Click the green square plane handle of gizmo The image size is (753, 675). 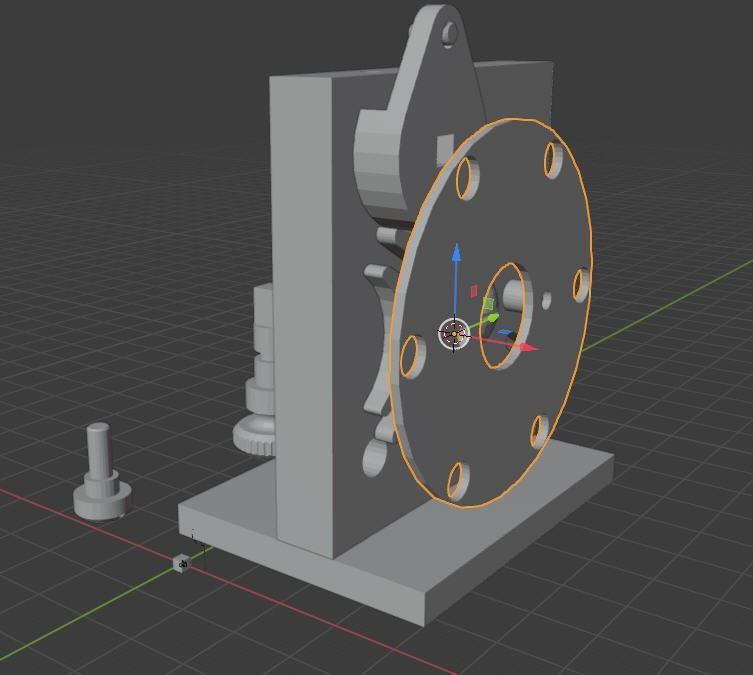(488, 304)
